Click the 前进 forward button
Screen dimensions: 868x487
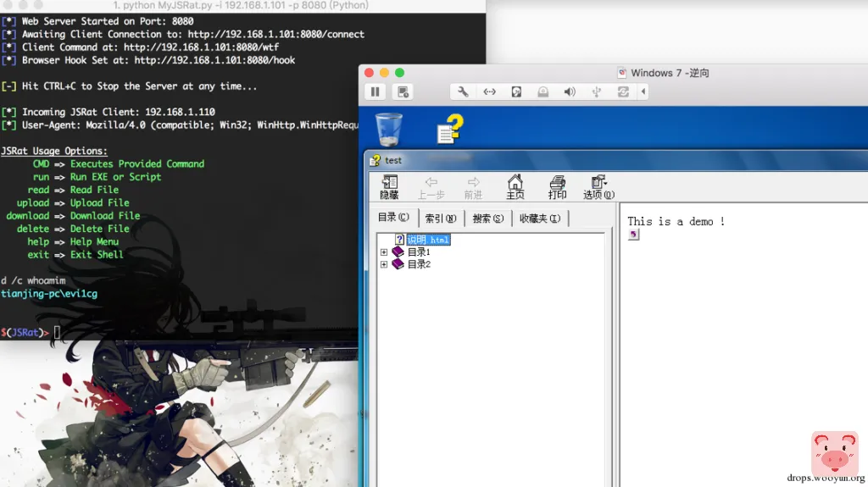pyautogui.click(x=473, y=187)
